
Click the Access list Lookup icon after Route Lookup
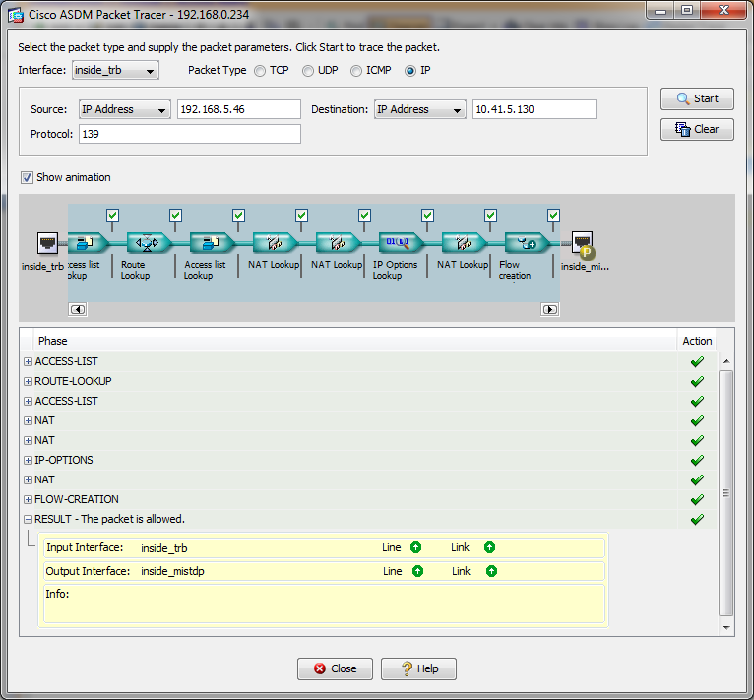point(212,243)
